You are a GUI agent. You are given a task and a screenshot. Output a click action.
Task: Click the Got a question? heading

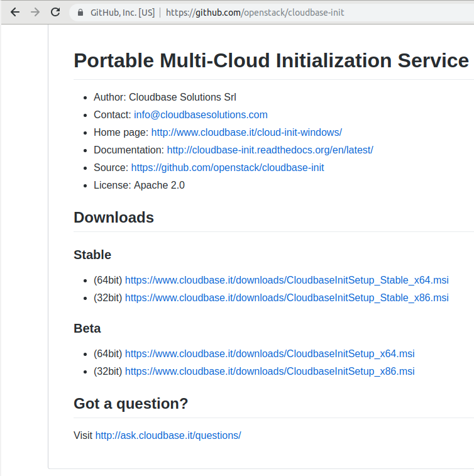click(x=131, y=404)
